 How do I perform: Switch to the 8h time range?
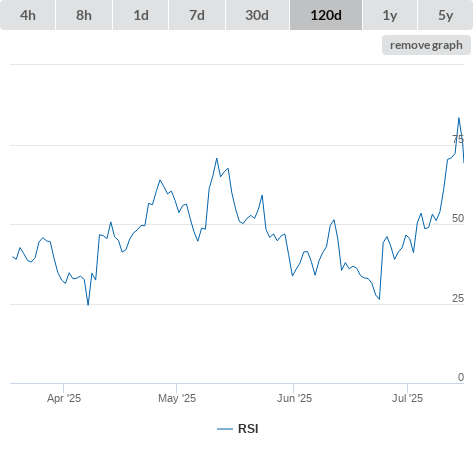point(84,15)
